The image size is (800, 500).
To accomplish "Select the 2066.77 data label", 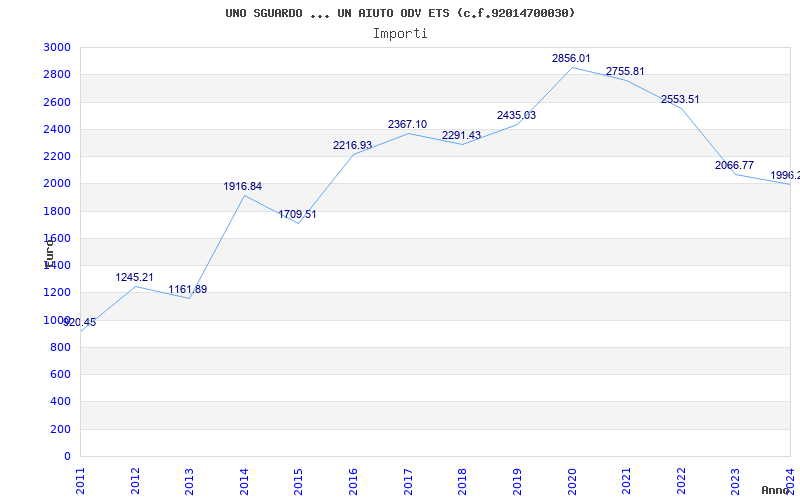I will point(734,165).
